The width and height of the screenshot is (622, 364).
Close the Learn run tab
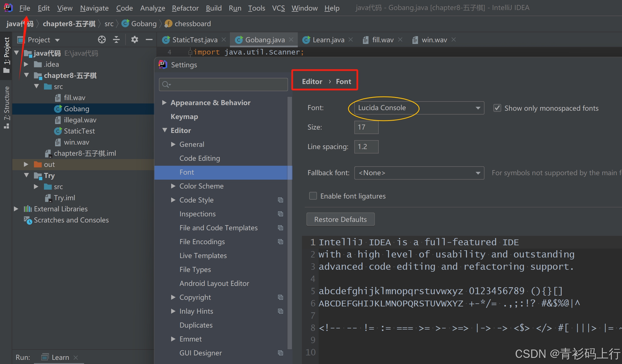coord(76,357)
